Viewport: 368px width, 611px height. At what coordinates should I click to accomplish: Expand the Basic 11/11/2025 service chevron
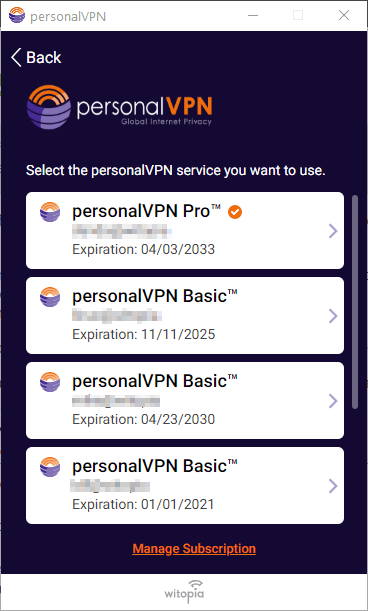333,316
